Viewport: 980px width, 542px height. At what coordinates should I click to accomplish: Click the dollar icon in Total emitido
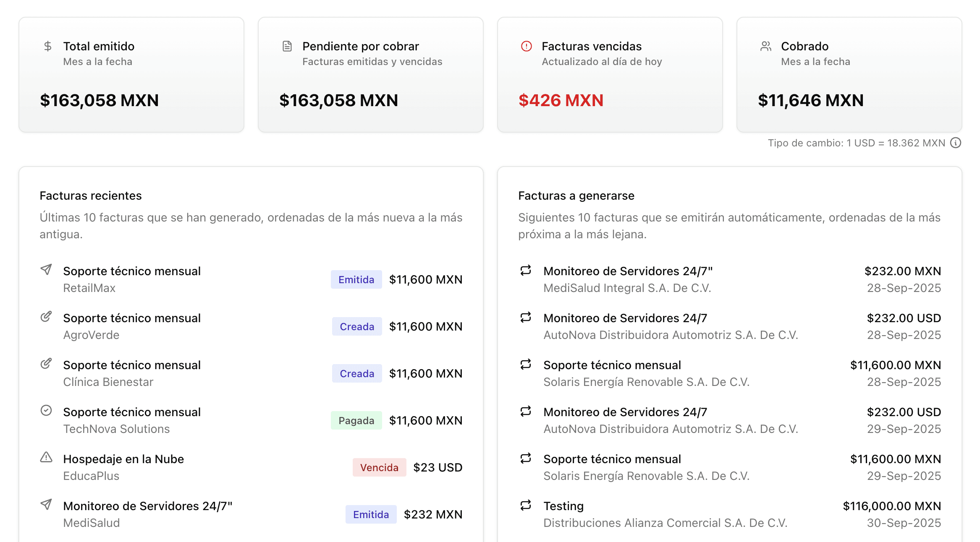coord(48,46)
